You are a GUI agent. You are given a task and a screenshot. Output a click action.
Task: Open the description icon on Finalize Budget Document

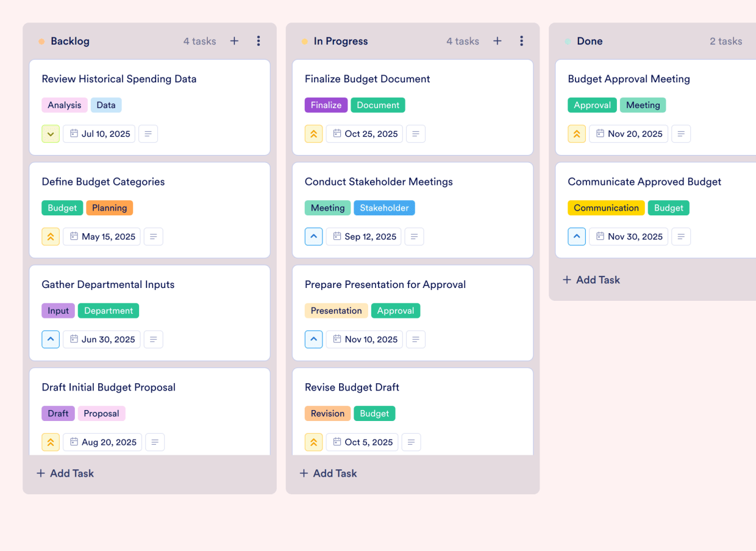tap(416, 134)
